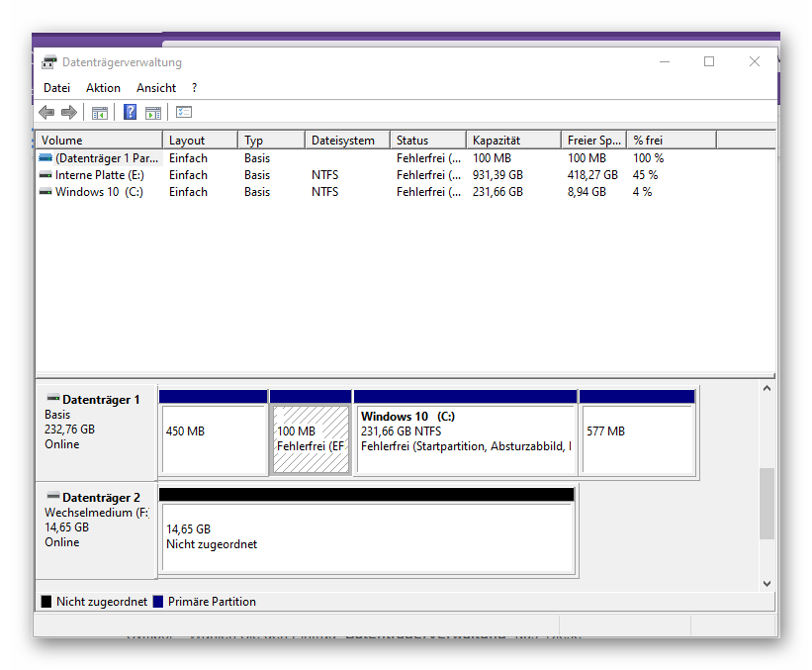
Task: Select the Datenträger 1 disk header
Action: pyautogui.click(x=96, y=432)
